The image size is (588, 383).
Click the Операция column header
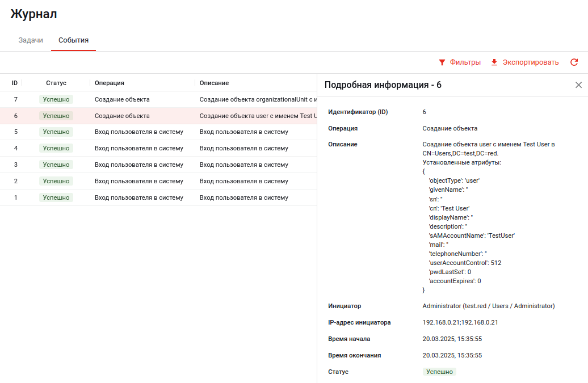click(x=110, y=83)
